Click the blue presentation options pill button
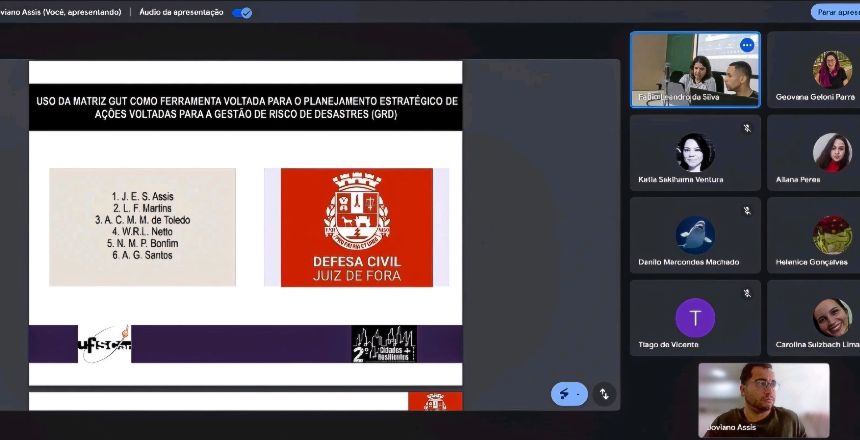 tap(569, 394)
